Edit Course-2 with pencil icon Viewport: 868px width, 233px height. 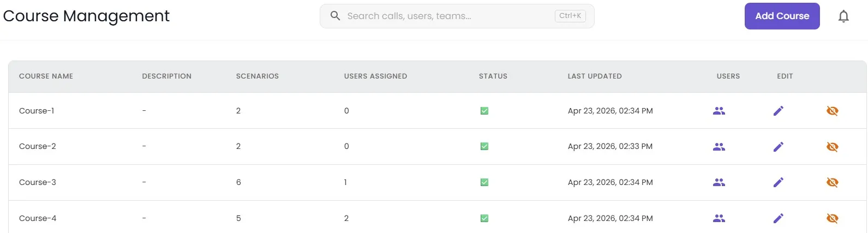(779, 147)
